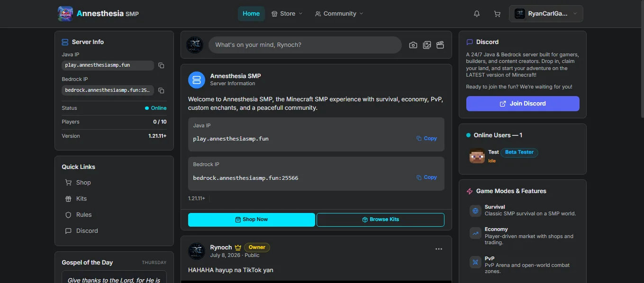Click the Browse Kits button

pos(381,220)
